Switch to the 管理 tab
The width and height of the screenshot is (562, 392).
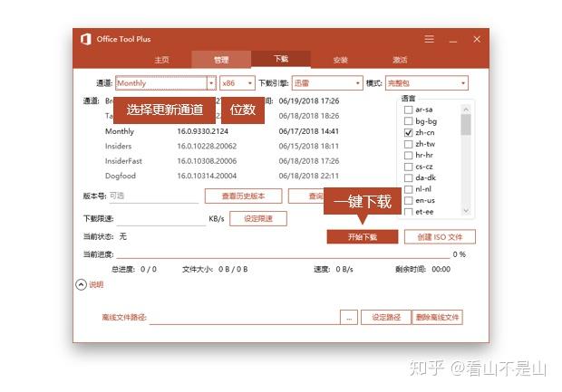tap(221, 60)
